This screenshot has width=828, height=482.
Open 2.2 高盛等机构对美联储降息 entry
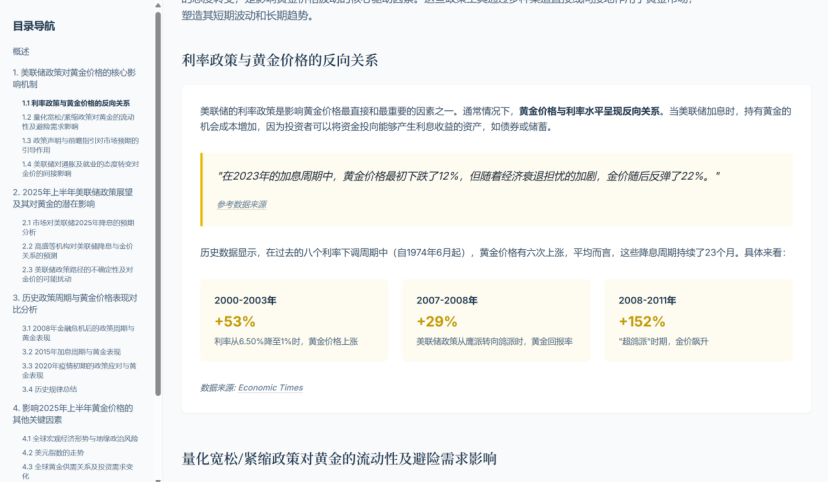(x=78, y=250)
